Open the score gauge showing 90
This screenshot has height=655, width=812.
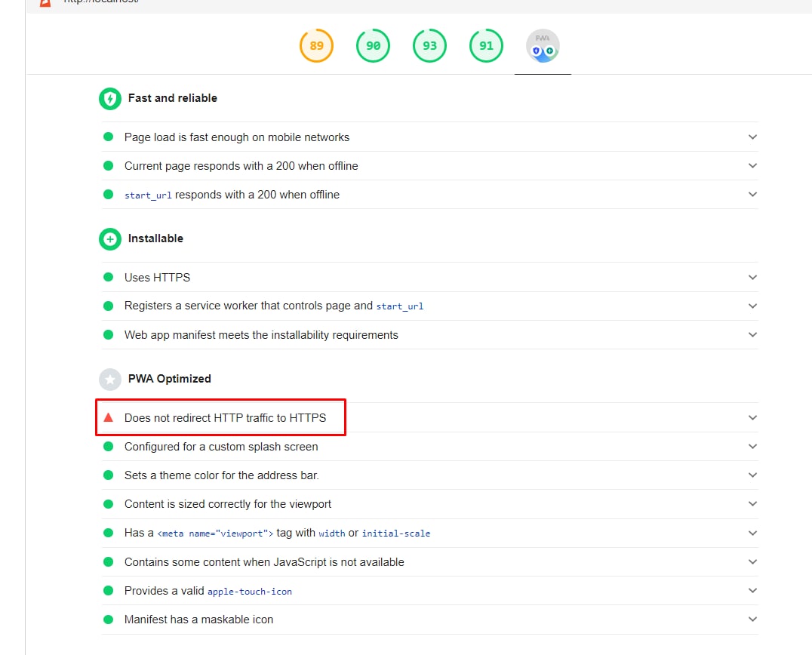point(373,45)
